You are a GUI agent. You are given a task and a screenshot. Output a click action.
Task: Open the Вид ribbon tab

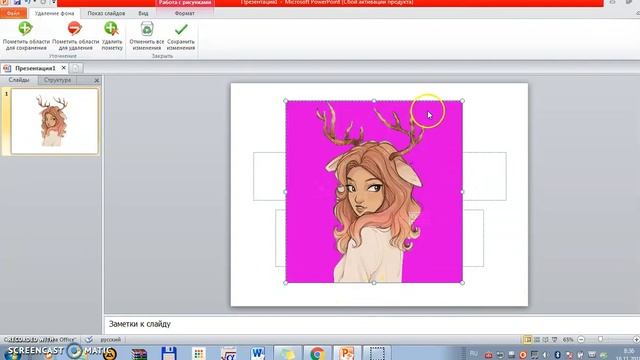tap(143, 13)
